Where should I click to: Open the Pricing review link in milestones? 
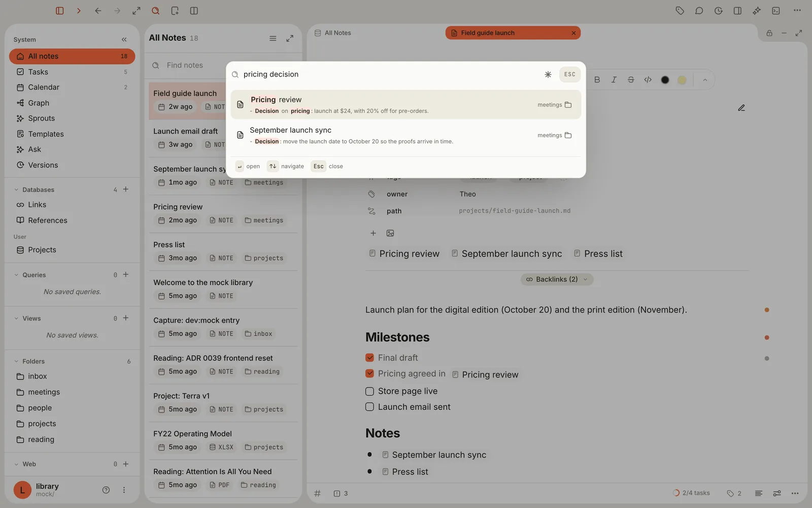click(x=485, y=374)
